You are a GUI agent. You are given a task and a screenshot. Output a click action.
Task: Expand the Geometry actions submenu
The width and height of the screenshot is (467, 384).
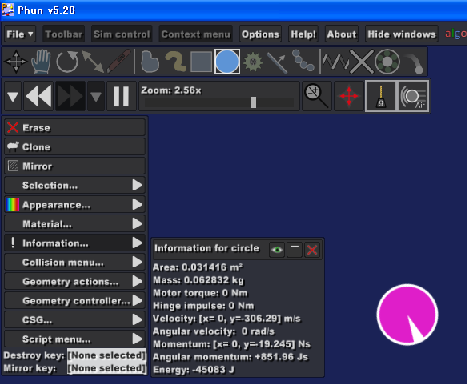[75, 281]
